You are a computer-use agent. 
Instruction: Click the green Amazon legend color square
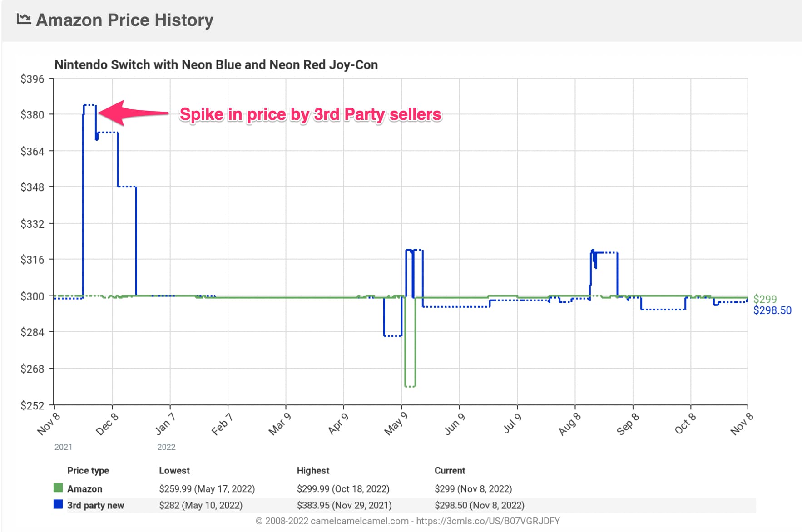[58, 488]
